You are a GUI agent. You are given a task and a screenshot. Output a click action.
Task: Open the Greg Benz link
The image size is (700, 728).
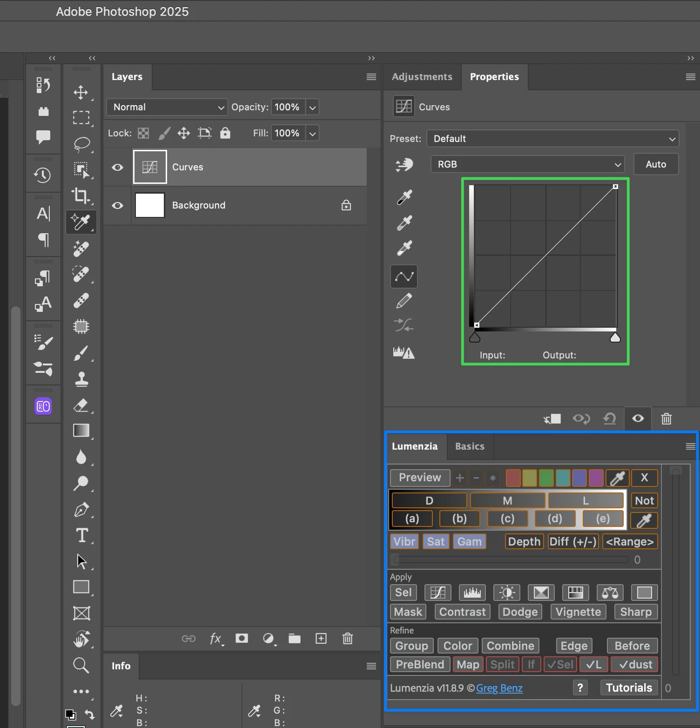499,688
